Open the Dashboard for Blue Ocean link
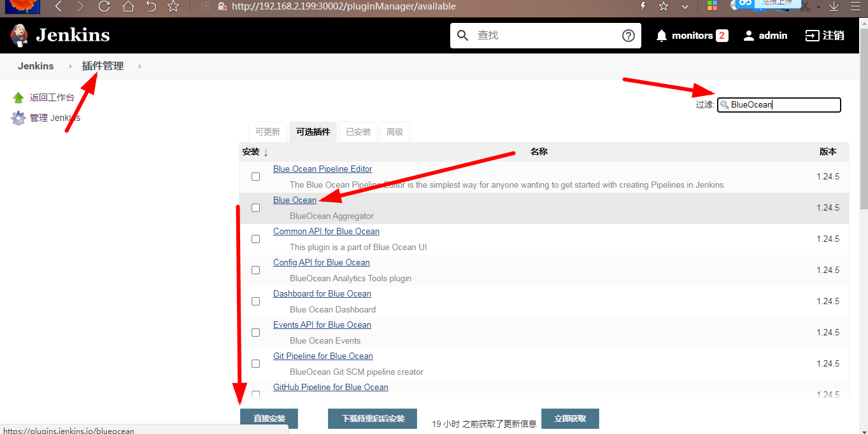The height and width of the screenshot is (434, 868). click(x=322, y=293)
